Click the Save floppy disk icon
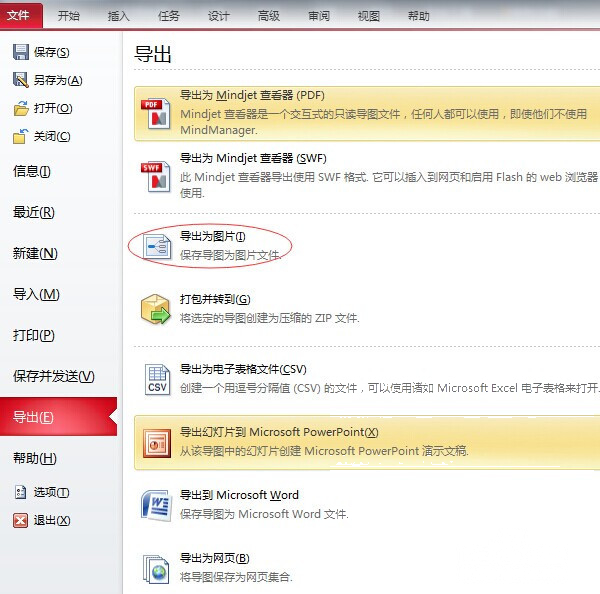Image resolution: width=600 pixels, height=594 pixels. (21, 52)
